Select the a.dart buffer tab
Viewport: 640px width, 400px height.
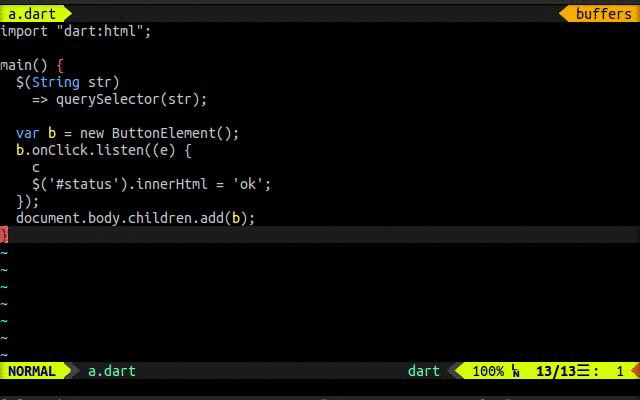(32, 14)
